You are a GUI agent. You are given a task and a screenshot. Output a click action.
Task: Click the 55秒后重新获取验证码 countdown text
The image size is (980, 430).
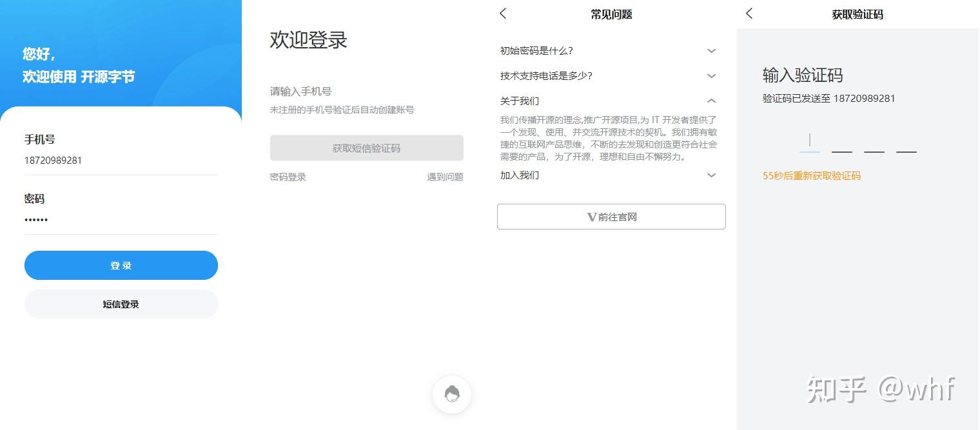[811, 175]
